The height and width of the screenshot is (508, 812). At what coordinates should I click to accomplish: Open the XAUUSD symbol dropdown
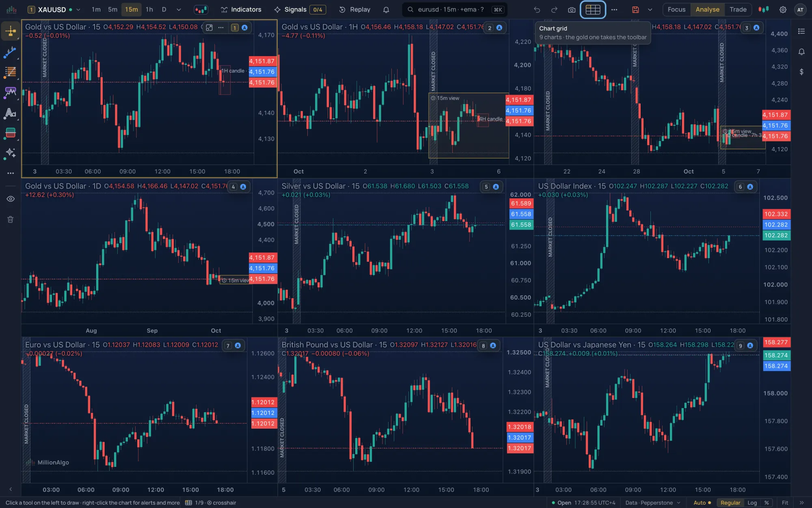(78, 10)
